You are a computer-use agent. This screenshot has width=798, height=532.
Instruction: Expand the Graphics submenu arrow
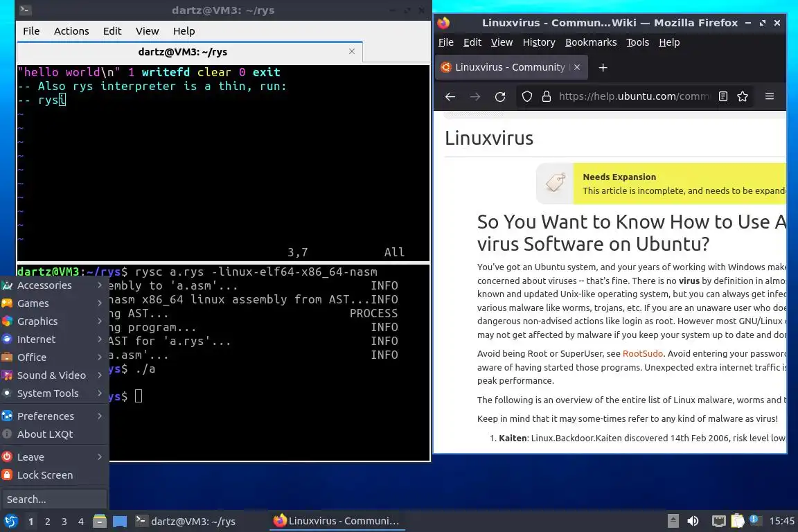pos(100,321)
